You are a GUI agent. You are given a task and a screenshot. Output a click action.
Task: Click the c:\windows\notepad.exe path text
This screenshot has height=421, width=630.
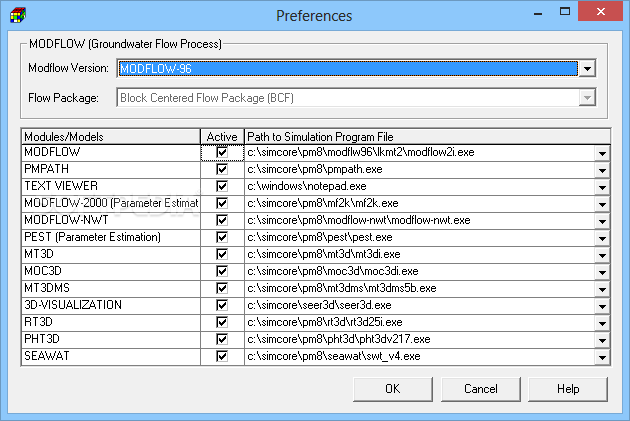[x=307, y=186]
